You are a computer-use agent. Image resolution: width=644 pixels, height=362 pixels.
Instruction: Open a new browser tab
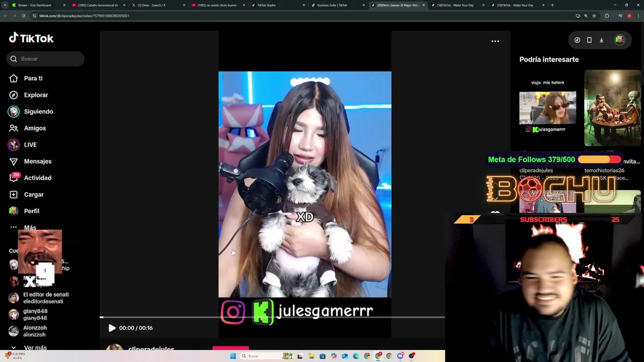pos(552,5)
